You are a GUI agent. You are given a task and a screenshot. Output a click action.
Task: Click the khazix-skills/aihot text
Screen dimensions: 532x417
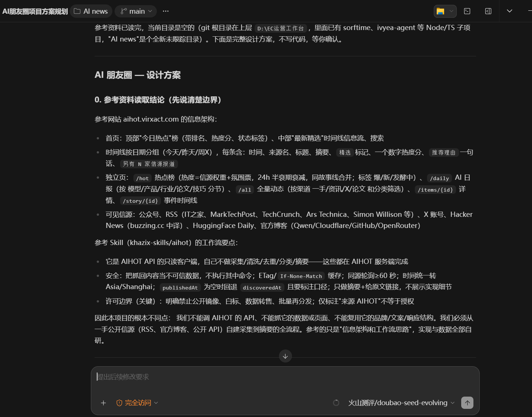159,242
